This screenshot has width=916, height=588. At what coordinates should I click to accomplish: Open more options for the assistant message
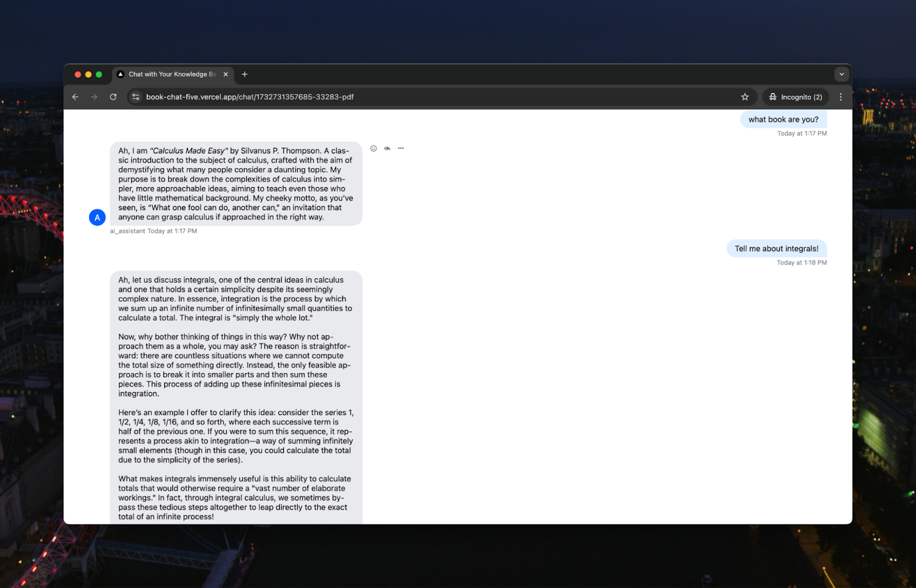point(401,148)
